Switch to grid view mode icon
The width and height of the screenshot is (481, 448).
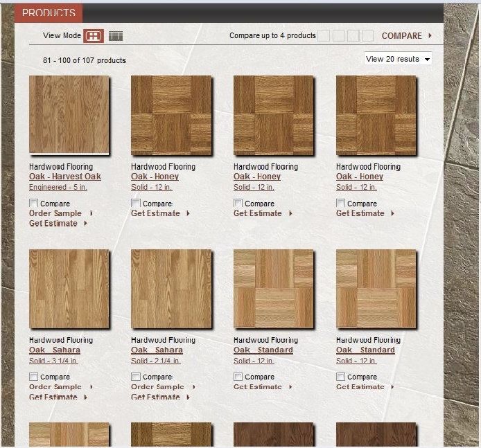pyautogui.click(x=94, y=36)
